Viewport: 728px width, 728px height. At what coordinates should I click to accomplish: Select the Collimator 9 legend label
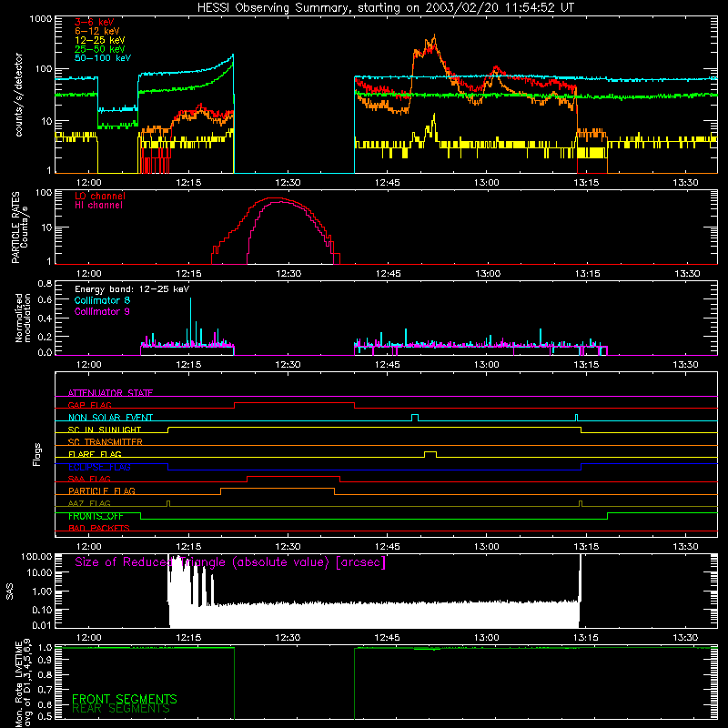click(x=102, y=311)
